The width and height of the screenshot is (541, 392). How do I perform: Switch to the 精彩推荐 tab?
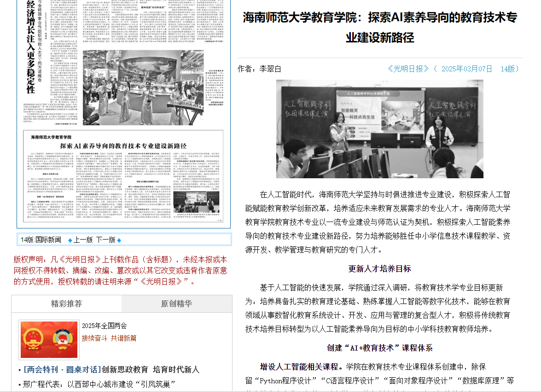(x=67, y=304)
